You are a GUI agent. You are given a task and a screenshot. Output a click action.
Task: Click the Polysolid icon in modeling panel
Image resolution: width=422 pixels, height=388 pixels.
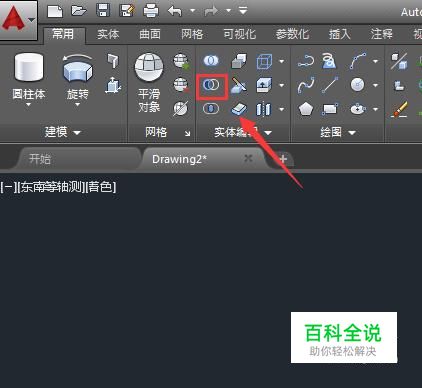point(113,61)
